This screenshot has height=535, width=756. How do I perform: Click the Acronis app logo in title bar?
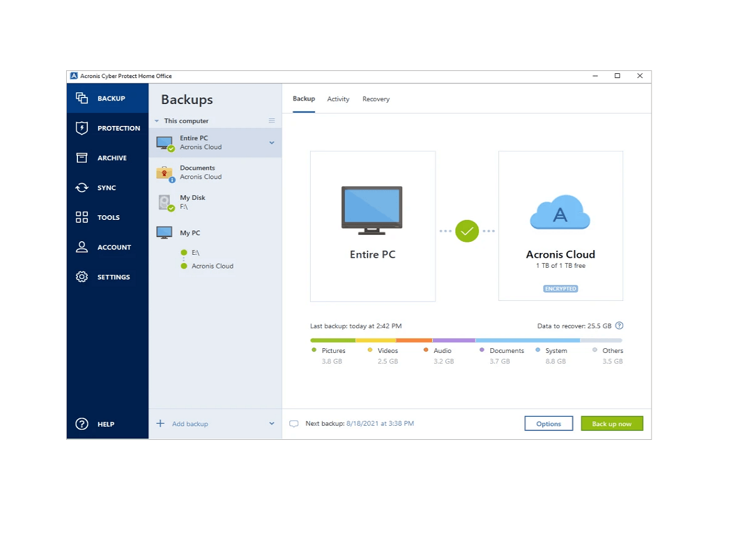[x=74, y=76]
